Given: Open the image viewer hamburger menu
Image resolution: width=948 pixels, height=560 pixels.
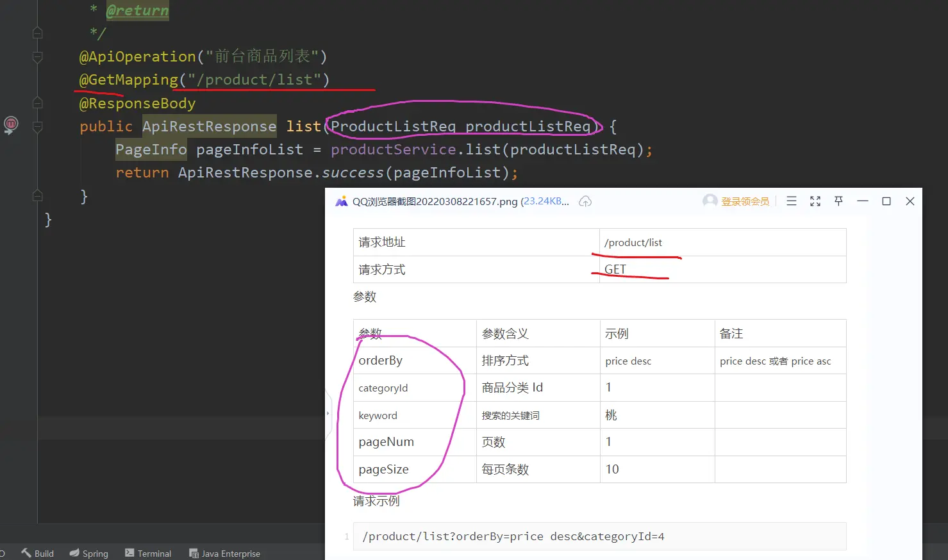Looking at the screenshot, I should [792, 201].
